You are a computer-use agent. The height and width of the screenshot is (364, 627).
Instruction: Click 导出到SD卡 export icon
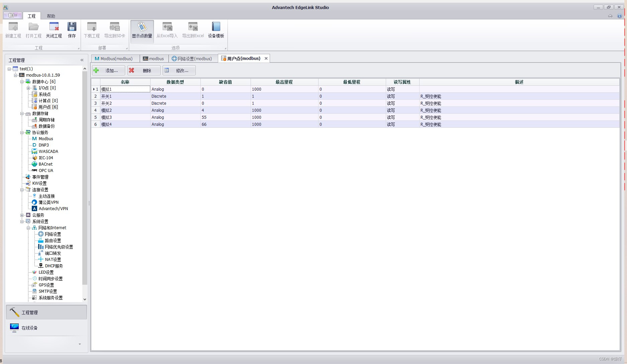115,30
